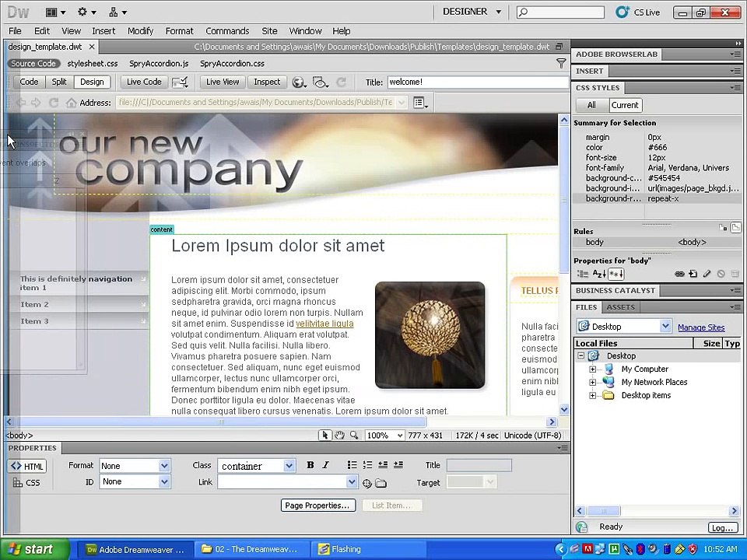Open the Commands menu
The image size is (747, 560).
pyautogui.click(x=227, y=31)
